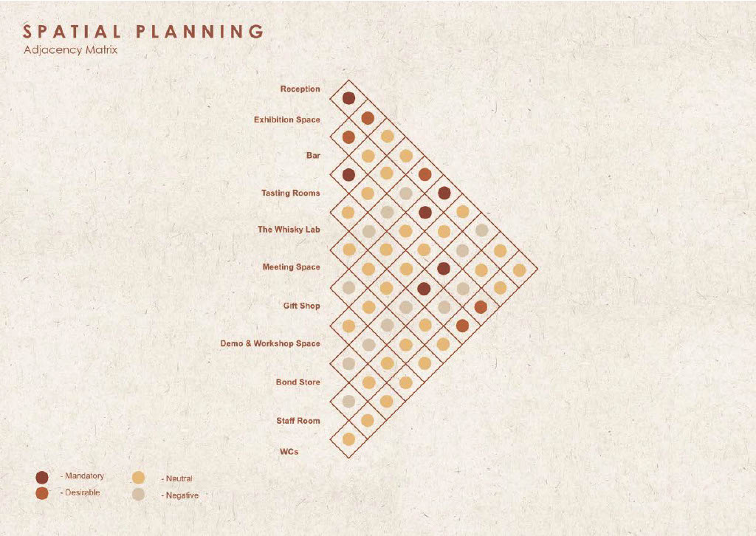Select the Negative legend color dot
Image resolution: width=756 pixels, height=536 pixels.
pyautogui.click(x=138, y=494)
